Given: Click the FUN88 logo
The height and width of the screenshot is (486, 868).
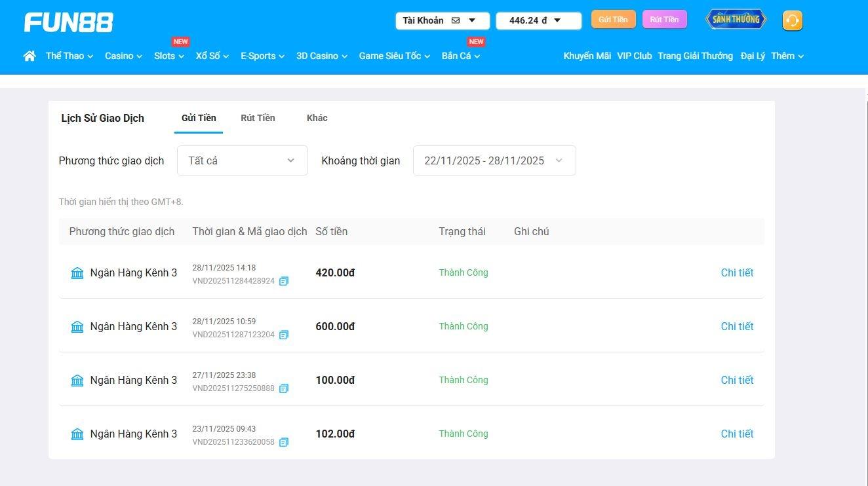Looking at the screenshot, I should pos(69,22).
